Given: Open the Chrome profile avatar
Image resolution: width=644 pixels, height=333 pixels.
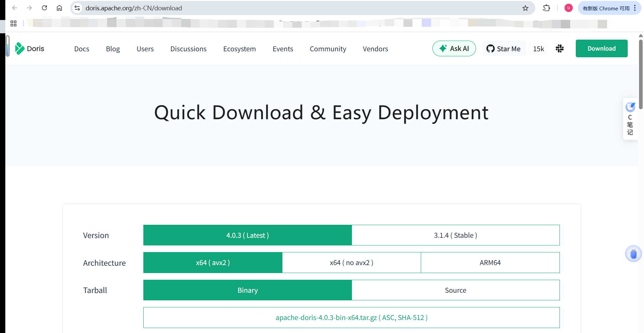Looking at the screenshot, I should tap(568, 8).
